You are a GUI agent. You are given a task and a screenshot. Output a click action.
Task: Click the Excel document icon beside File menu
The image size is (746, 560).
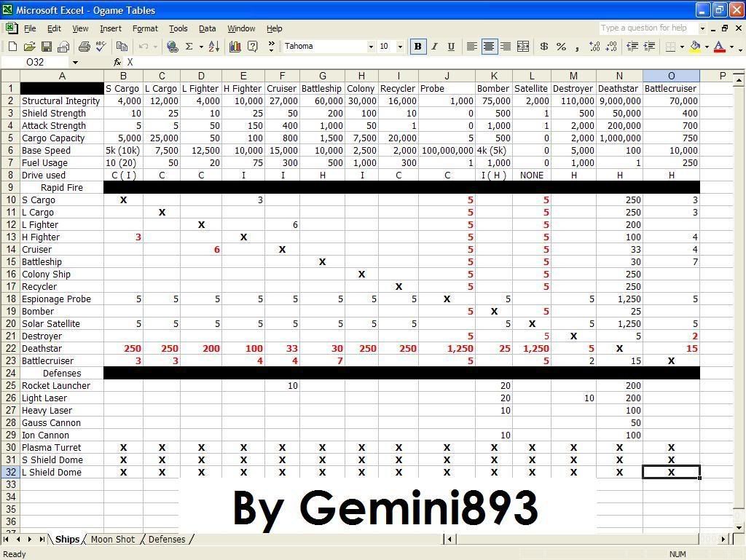12,28
